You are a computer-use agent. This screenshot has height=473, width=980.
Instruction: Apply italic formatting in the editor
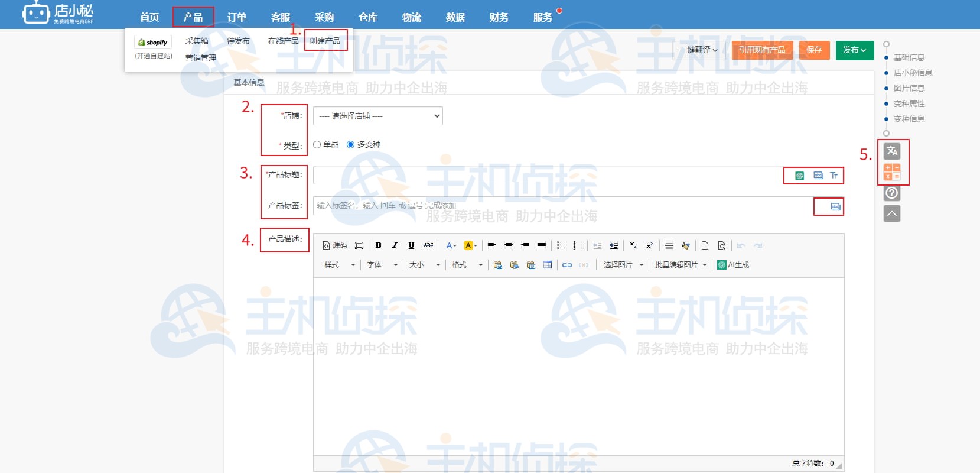395,245
